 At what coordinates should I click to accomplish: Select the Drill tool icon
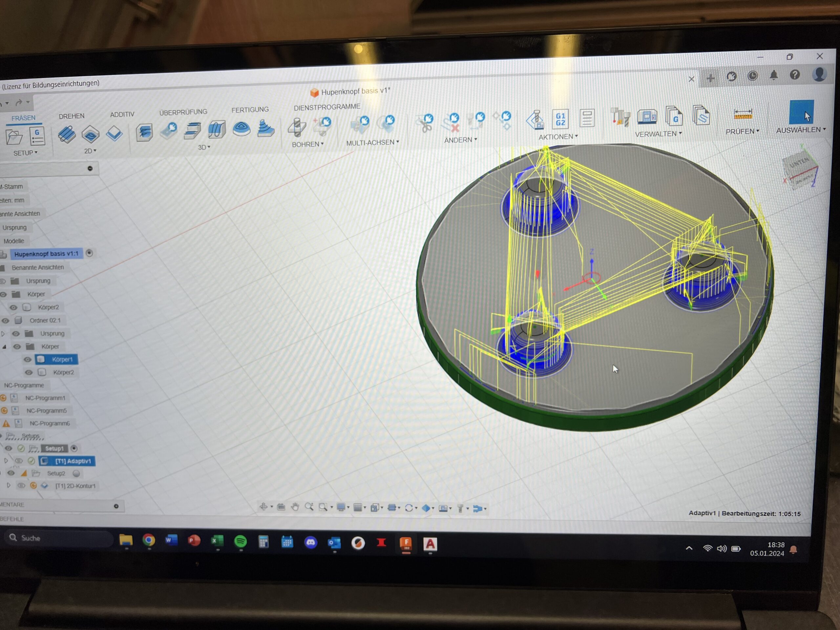tap(297, 127)
